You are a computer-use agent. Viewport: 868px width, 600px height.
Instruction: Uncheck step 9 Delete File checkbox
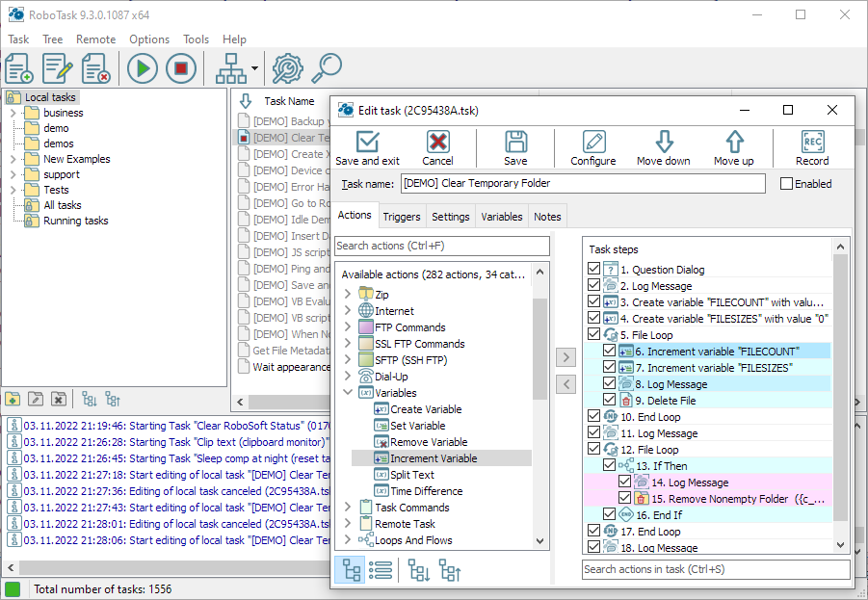(x=609, y=401)
